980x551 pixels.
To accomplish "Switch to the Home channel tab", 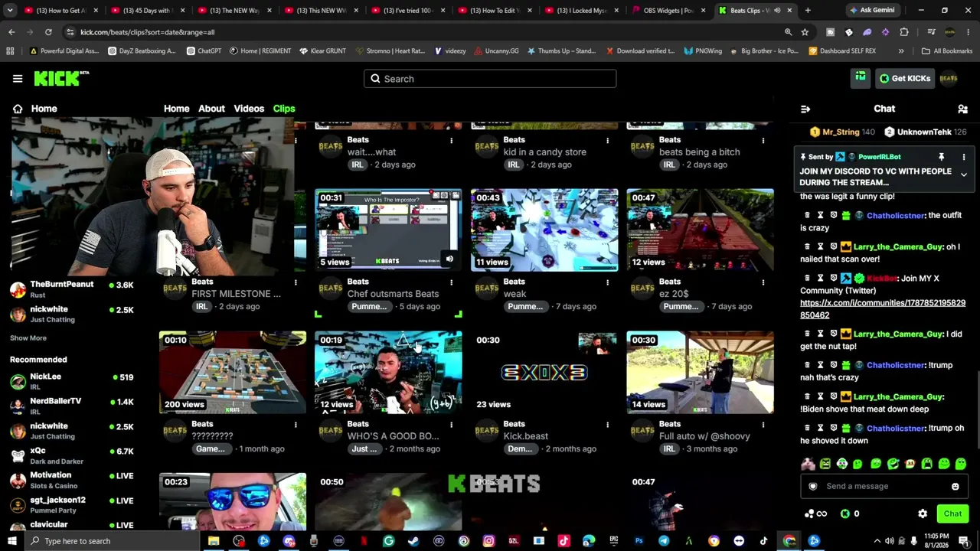I will [x=176, y=109].
